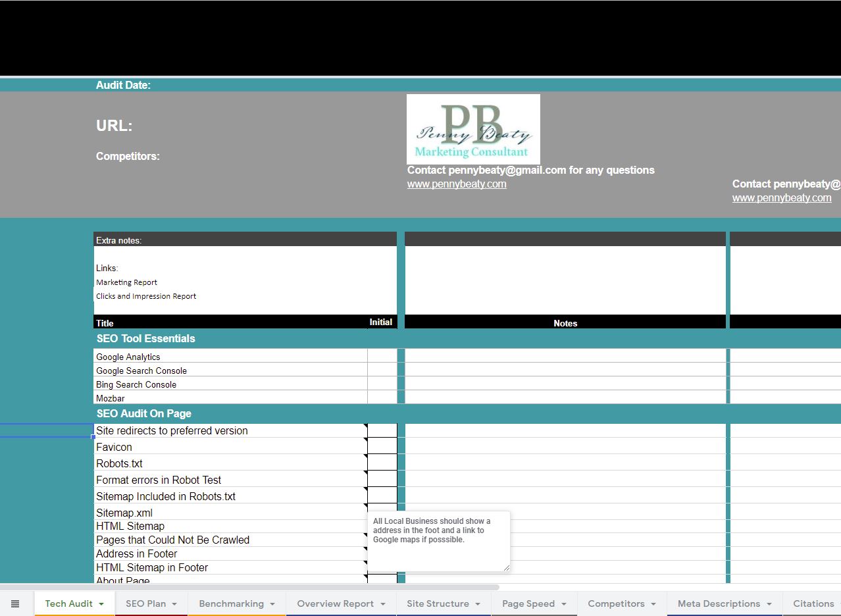Select the Audit Date label cell
Viewport: 841px width, 616px height.
point(123,85)
